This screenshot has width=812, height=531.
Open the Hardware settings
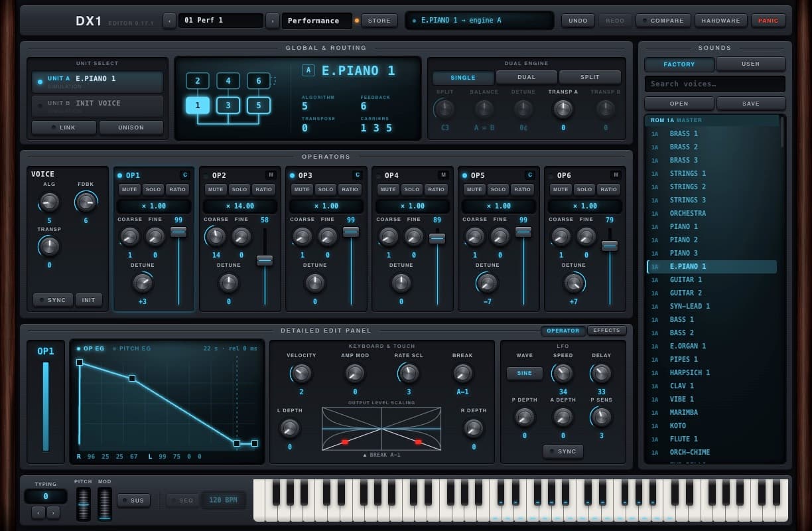[x=721, y=21]
